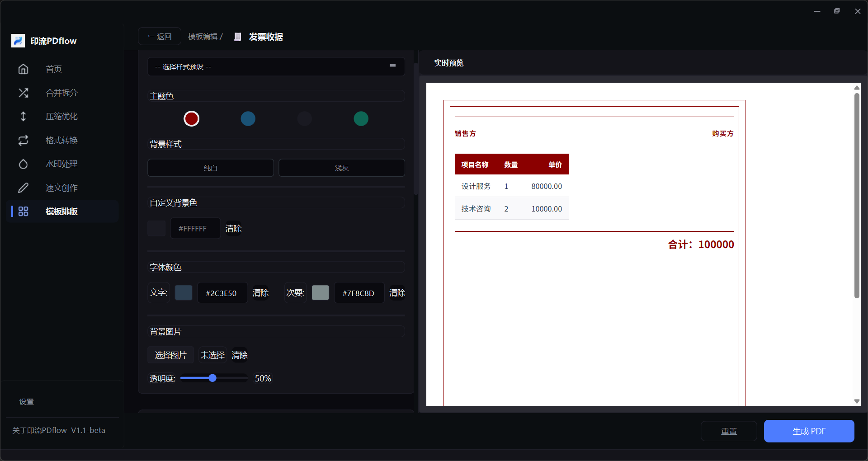868x461 pixels.
Task: Click the 10000.00 price cell
Action: 547,209
